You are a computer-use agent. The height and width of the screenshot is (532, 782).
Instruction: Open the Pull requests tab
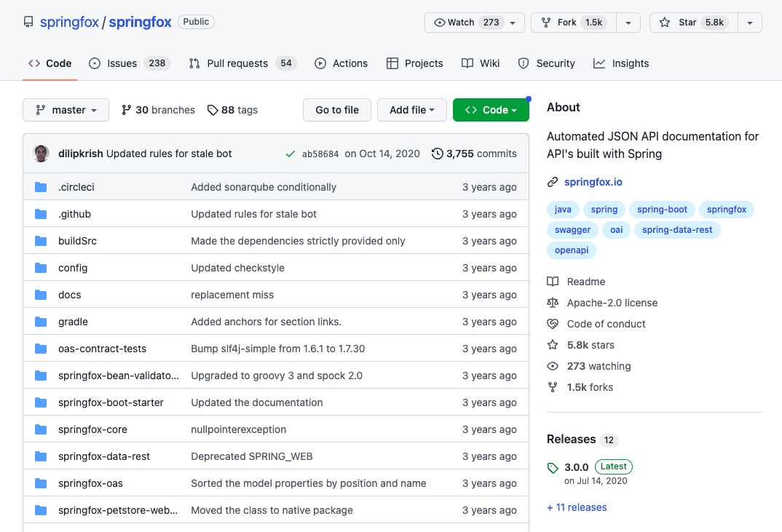(243, 63)
